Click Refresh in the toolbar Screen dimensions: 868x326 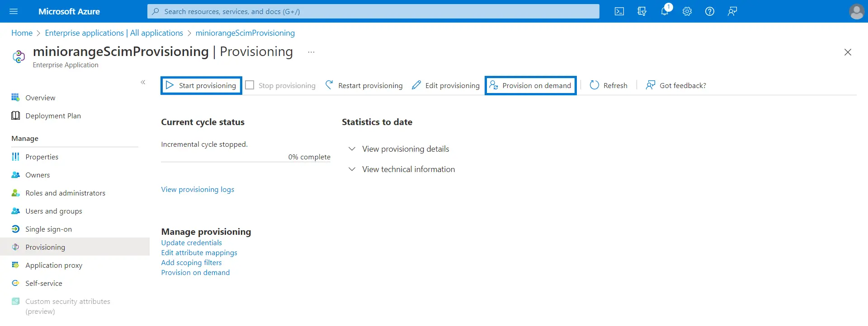609,85
